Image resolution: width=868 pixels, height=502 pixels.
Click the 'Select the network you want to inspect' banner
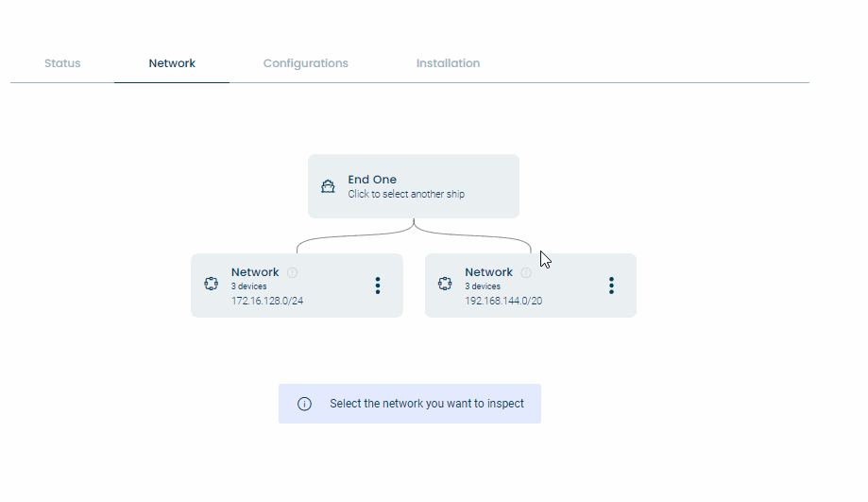tap(410, 404)
